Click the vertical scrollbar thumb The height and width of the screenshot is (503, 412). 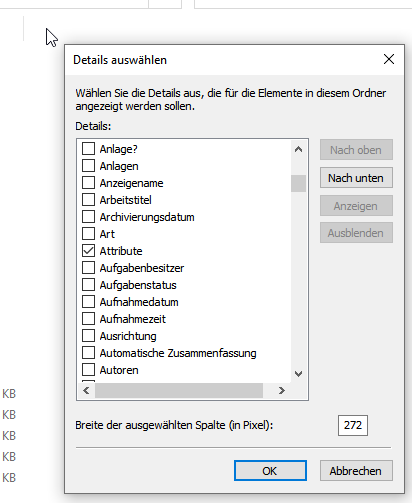[298, 183]
